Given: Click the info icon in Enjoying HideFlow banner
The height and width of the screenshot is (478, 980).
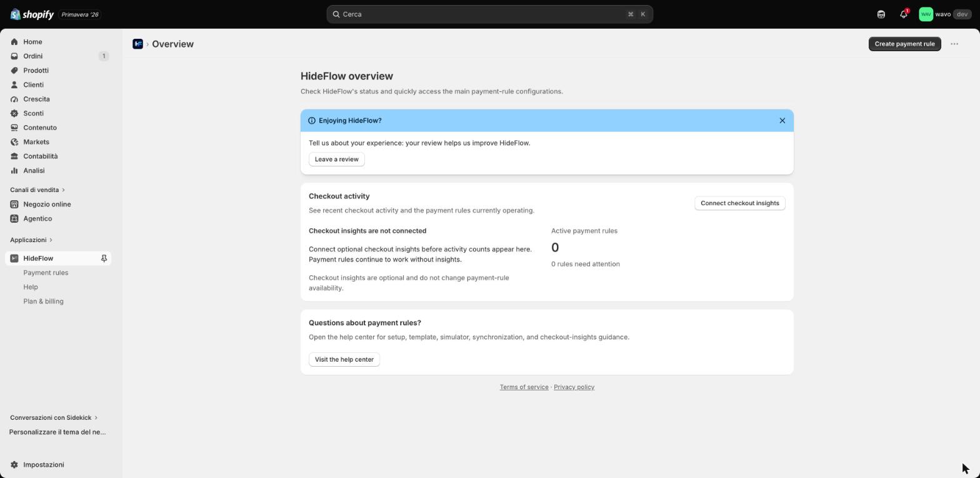Looking at the screenshot, I should pyautogui.click(x=312, y=121).
